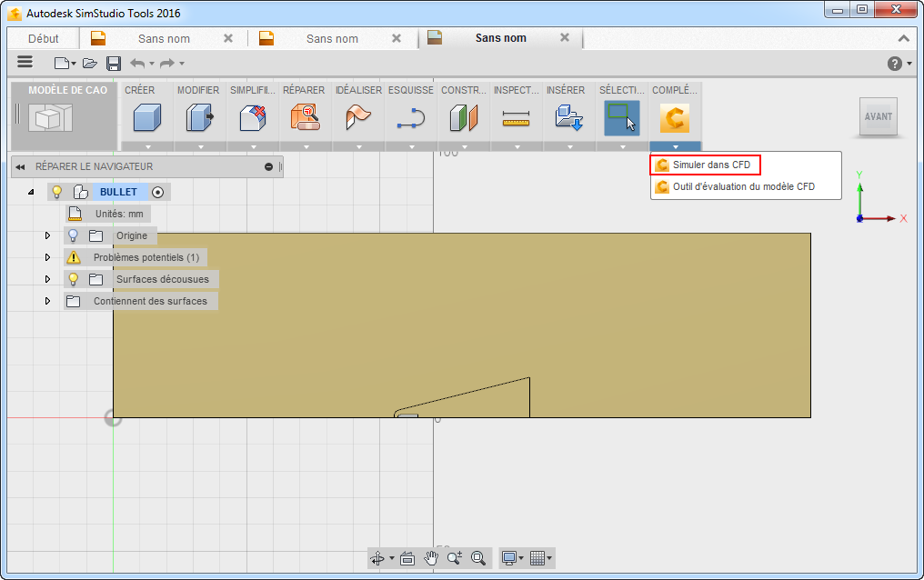
Task: Expand the Problèmes potentiels (1) node
Action: (x=47, y=257)
